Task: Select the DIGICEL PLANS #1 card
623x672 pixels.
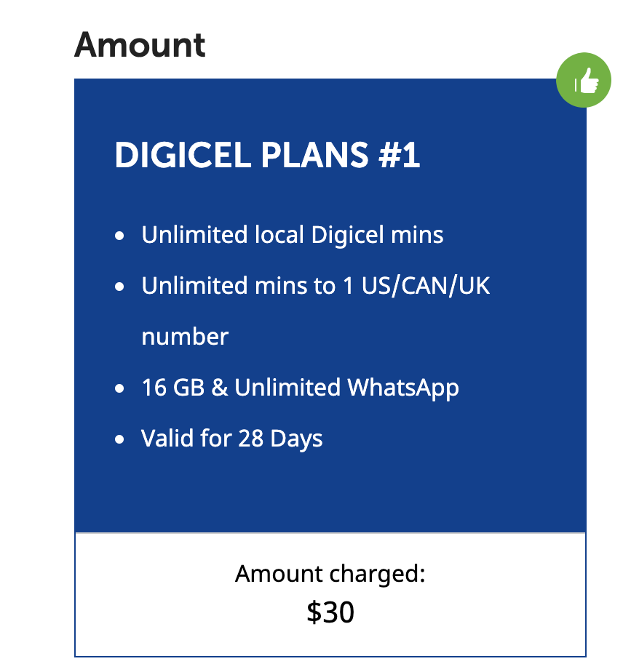Action: coord(330,367)
